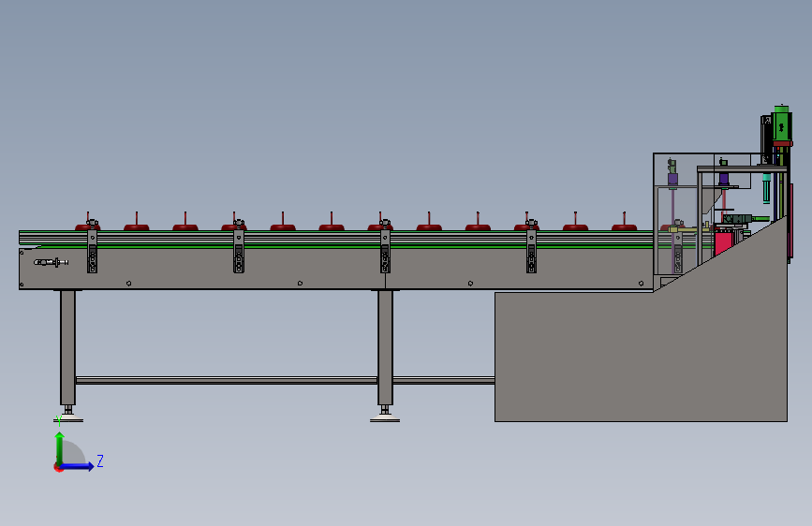Select the middle conveyor support leg

pos(385,347)
